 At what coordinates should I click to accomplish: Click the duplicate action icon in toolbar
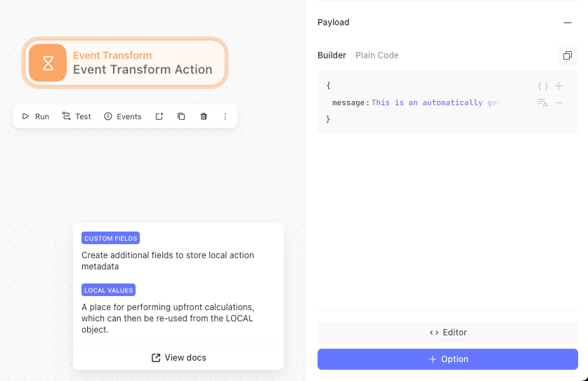(x=181, y=116)
